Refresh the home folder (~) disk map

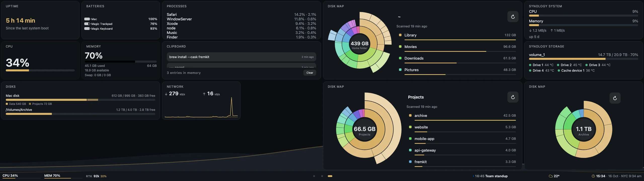point(513,17)
